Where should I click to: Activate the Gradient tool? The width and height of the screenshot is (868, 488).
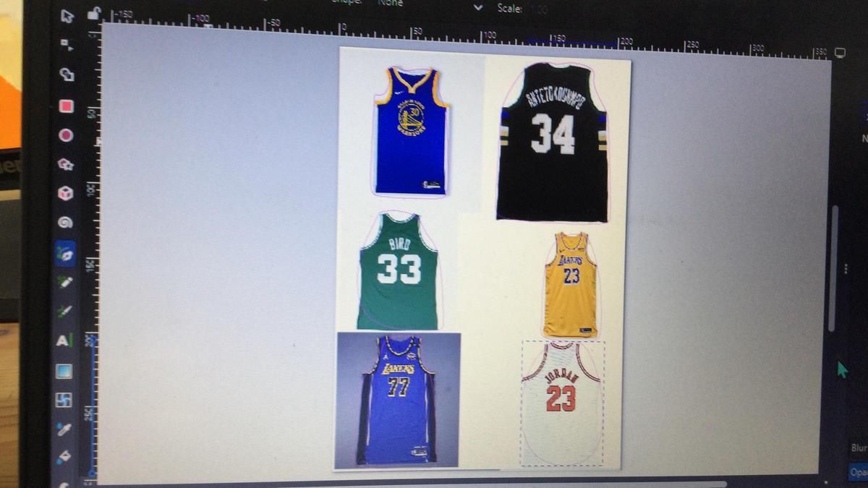click(64, 371)
